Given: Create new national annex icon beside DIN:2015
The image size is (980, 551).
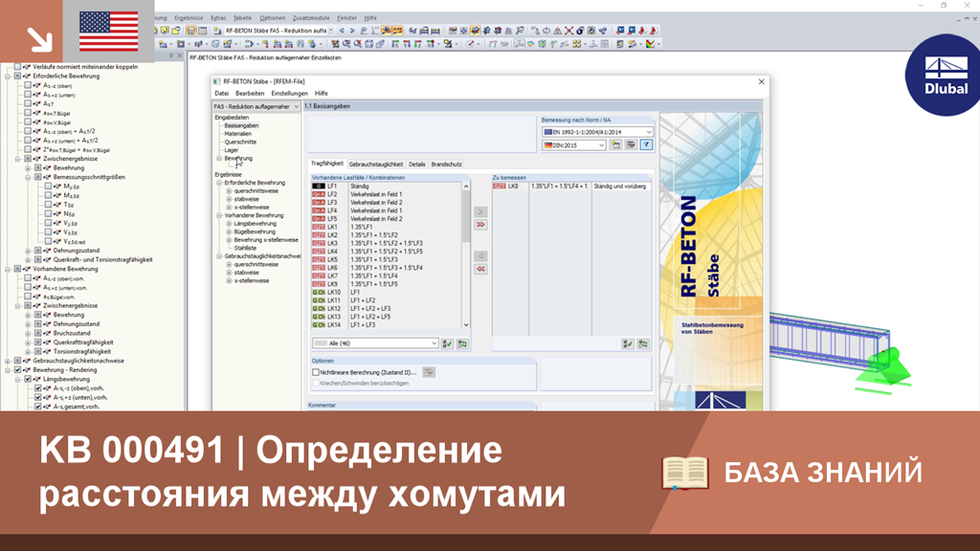Looking at the screenshot, I should click(x=616, y=145).
